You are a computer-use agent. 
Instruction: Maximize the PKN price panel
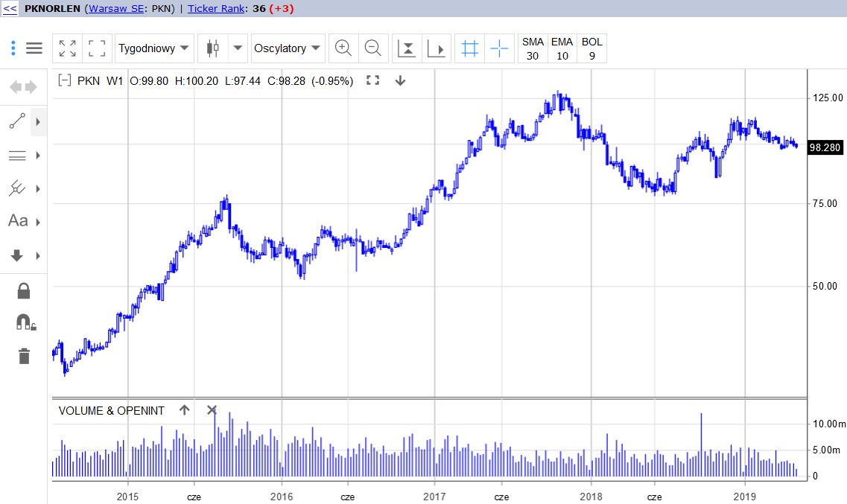coord(372,80)
